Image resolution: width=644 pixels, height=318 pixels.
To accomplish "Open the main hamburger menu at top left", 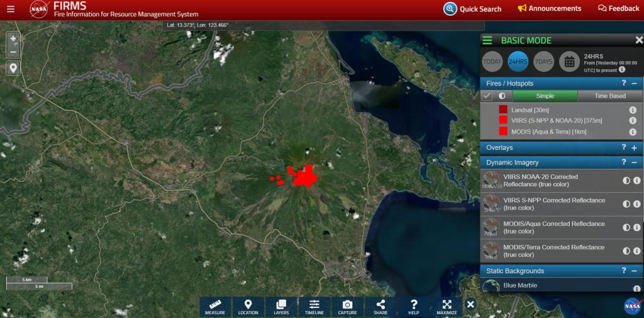I will pyautogui.click(x=11, y=9).
